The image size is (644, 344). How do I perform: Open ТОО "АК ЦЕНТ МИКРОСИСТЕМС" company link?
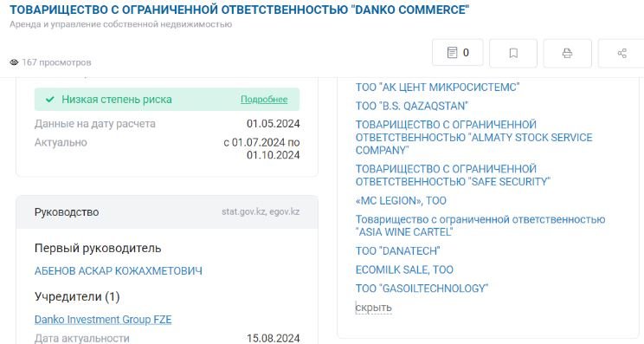[437, 88]
